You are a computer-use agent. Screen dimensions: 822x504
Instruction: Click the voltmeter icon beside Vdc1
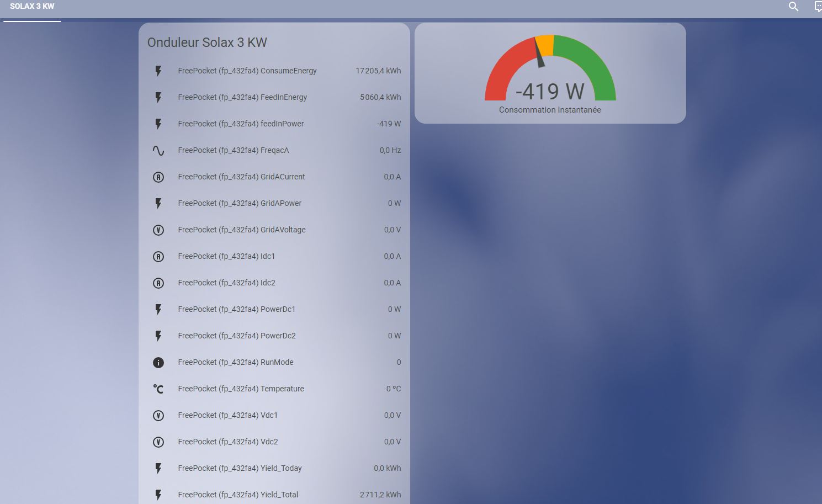(158, 415)
